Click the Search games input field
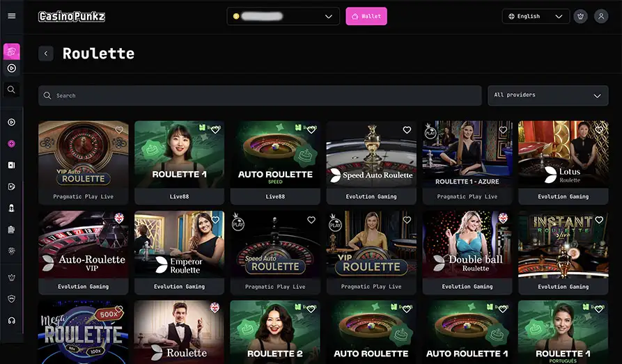The width and height of the screenshot is (622, 364). 260,95
